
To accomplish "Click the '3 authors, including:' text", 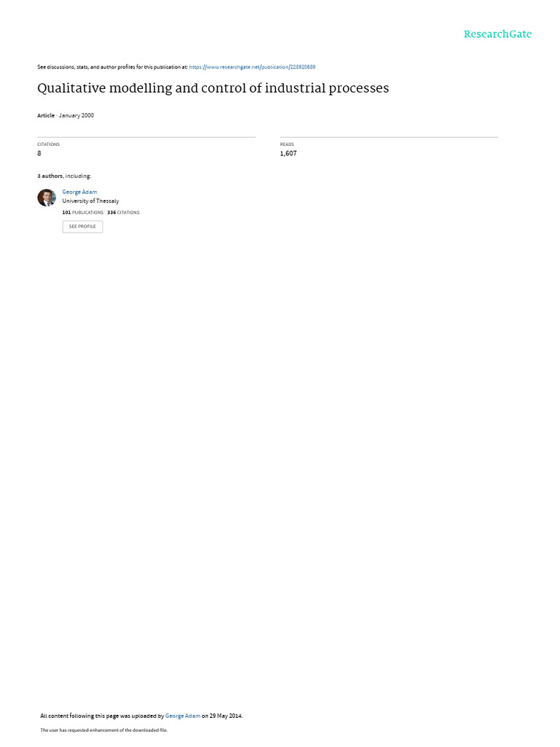I will (64, 176).
